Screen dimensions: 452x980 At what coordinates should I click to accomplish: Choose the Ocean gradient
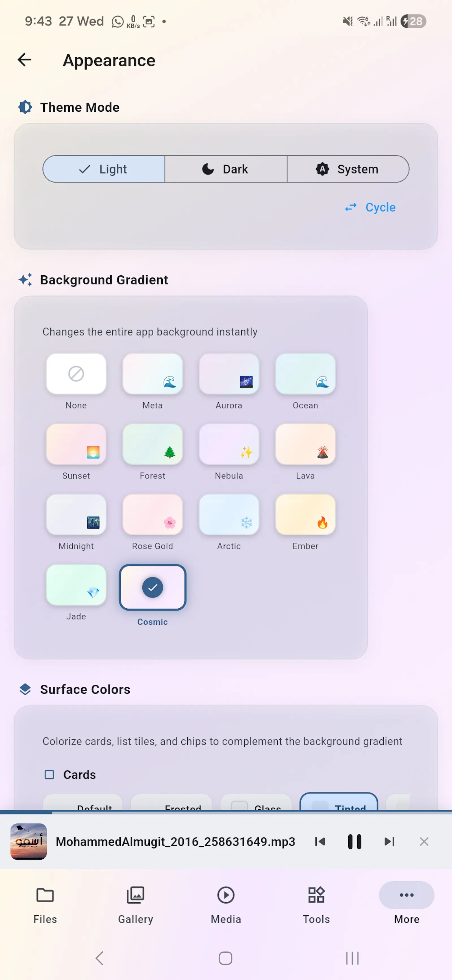pos(305,374)
